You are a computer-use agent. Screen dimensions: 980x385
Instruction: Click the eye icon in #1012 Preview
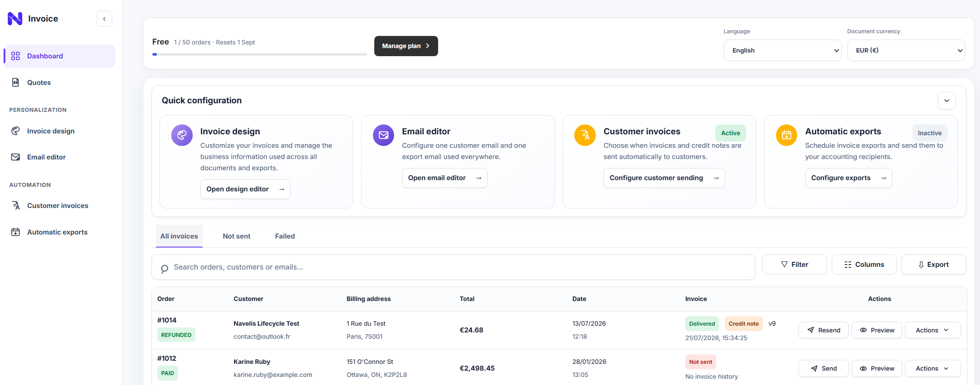pos(863,368)
